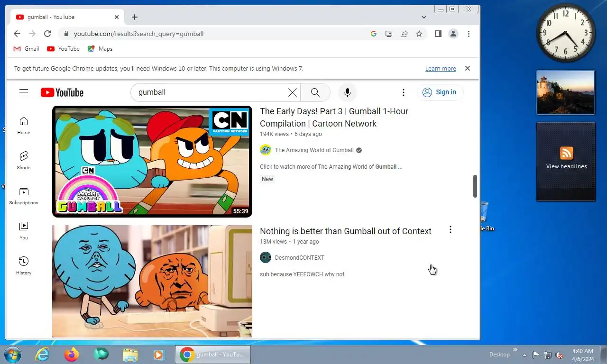Open Subscriptions in the sidebar
The image size is (607, 364).
coord(24,196)
